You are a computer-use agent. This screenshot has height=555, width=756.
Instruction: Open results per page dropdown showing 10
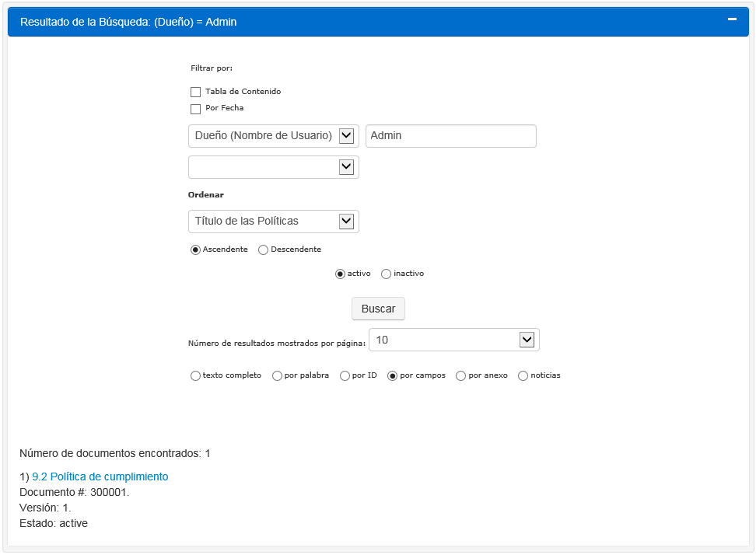[x=453, y=340]
